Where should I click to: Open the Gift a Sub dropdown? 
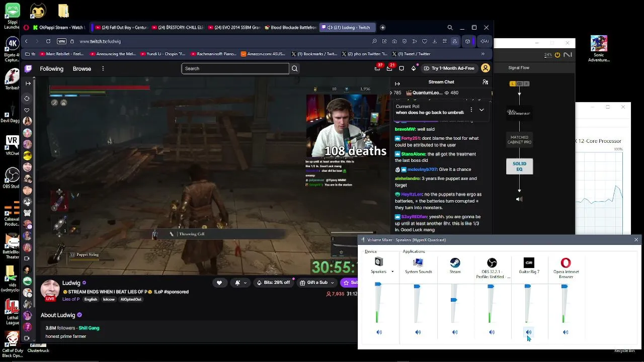pyautogui.click(x=317, y=283)
